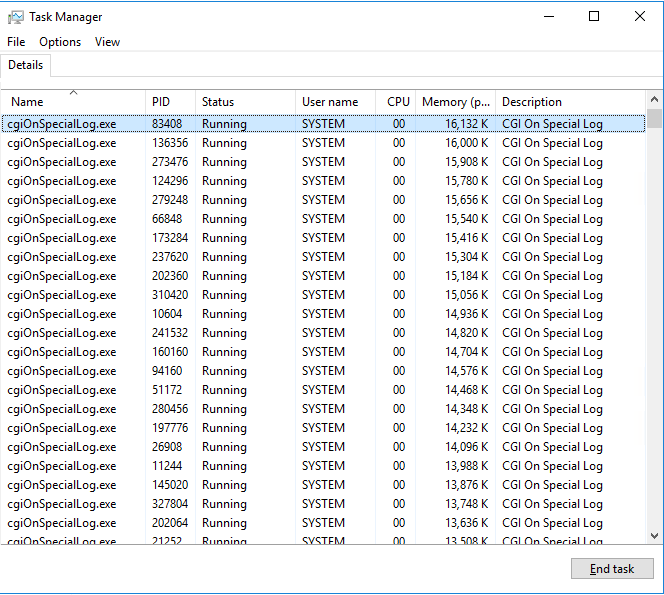Click the 14,468 K memory value
The height and width of the screenshot is (595, 664).
click(467, 390)
